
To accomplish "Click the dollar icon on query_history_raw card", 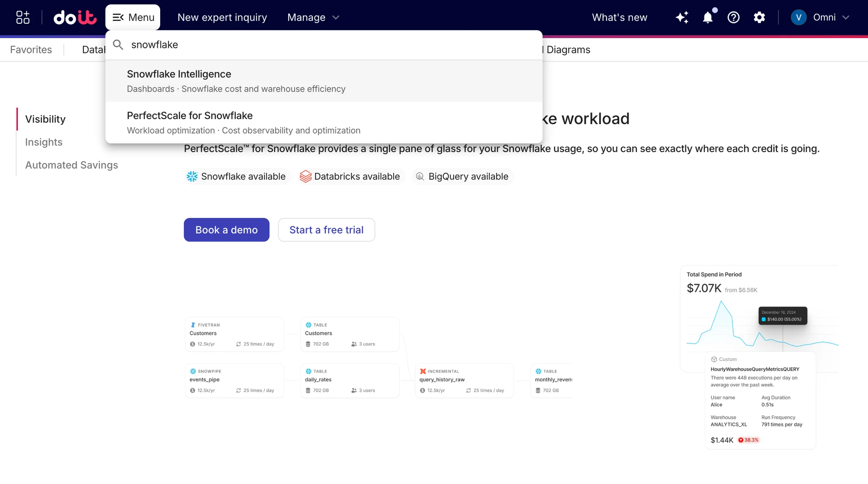I will point(423,390).
